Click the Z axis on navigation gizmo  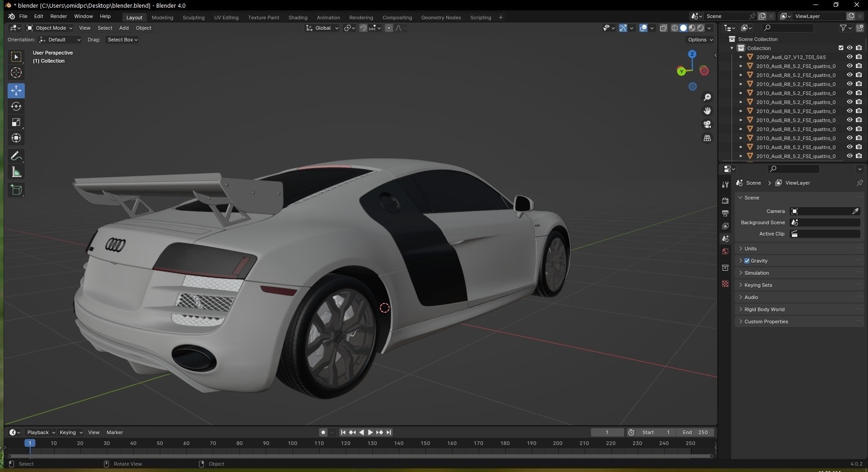point(692,54)
